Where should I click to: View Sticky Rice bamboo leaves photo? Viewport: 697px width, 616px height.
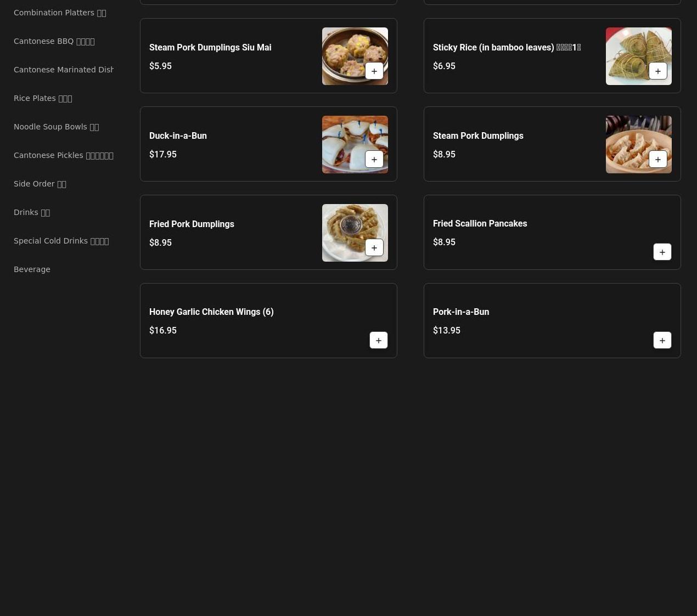click(x=639, y=56)
